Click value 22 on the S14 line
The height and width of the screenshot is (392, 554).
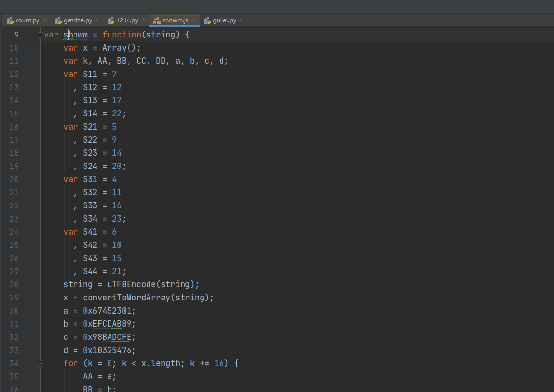[117, 113]
